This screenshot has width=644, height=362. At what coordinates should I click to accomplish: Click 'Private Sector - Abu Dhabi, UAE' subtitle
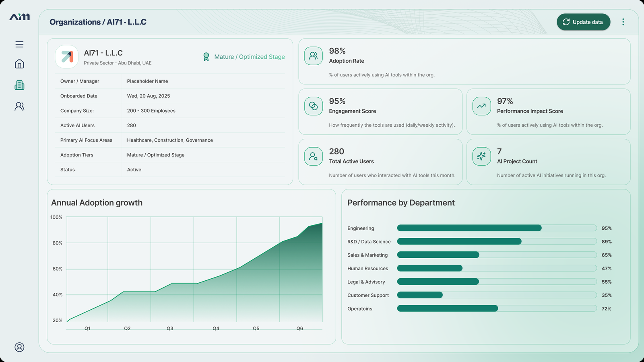point(118,63)
